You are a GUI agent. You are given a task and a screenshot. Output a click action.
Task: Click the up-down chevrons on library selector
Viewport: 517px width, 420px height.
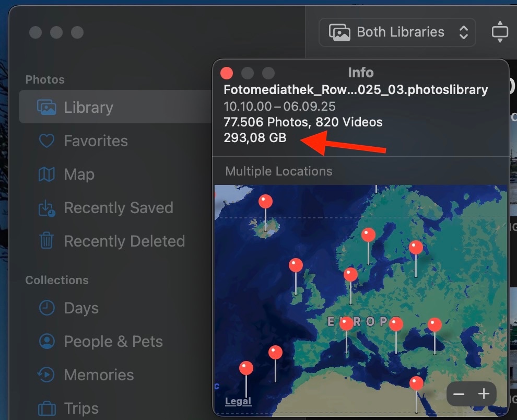[463, 32]
